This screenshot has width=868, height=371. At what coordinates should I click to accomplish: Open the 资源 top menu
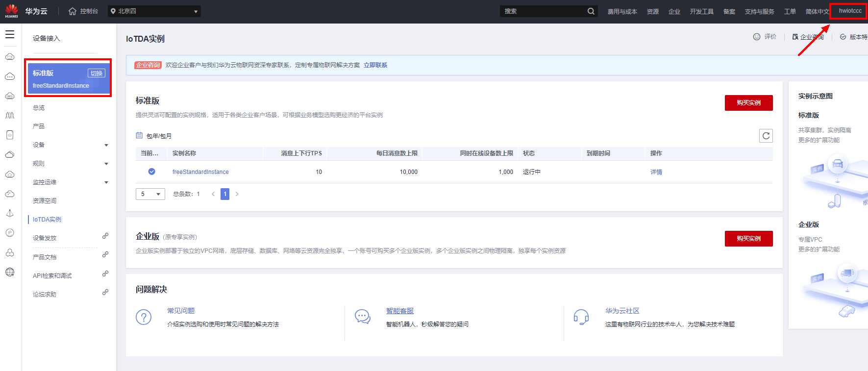653,11
